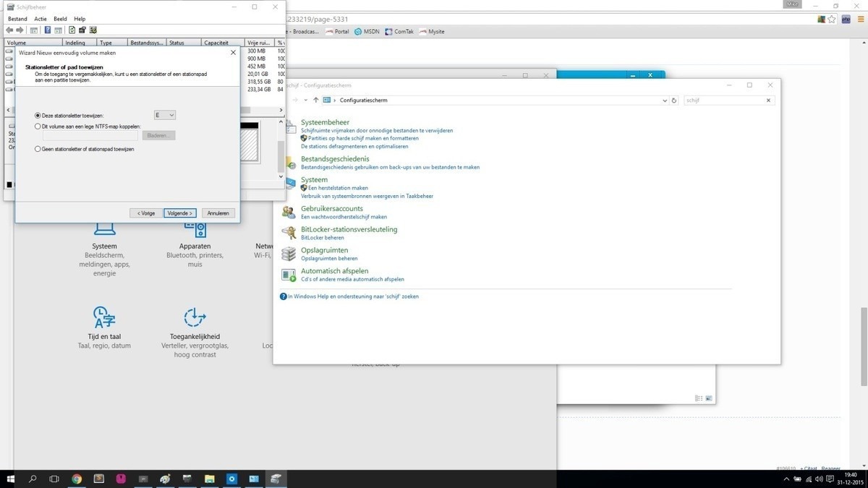Open 'Partities op harde schijf maken en formatteren'

point(363,138)
